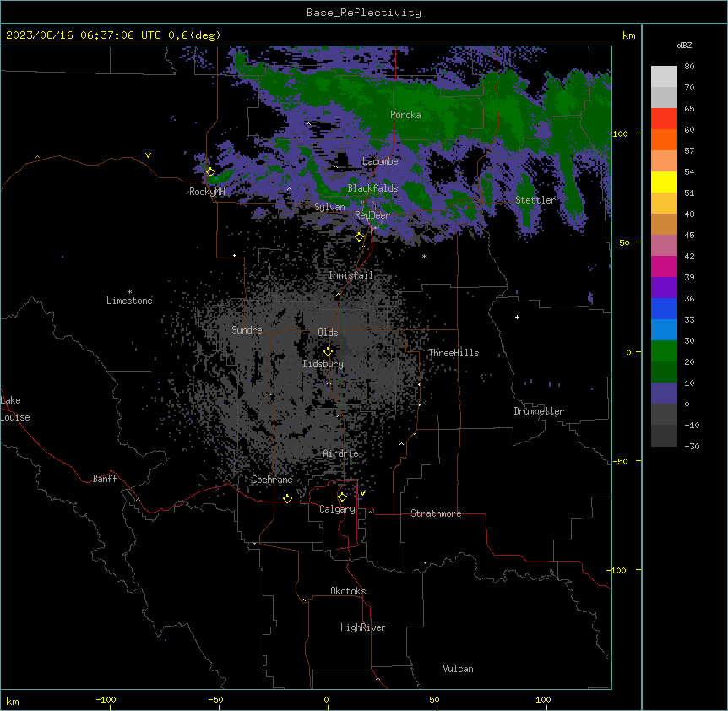Click the Airdrie city label

[x=340, y=453]
